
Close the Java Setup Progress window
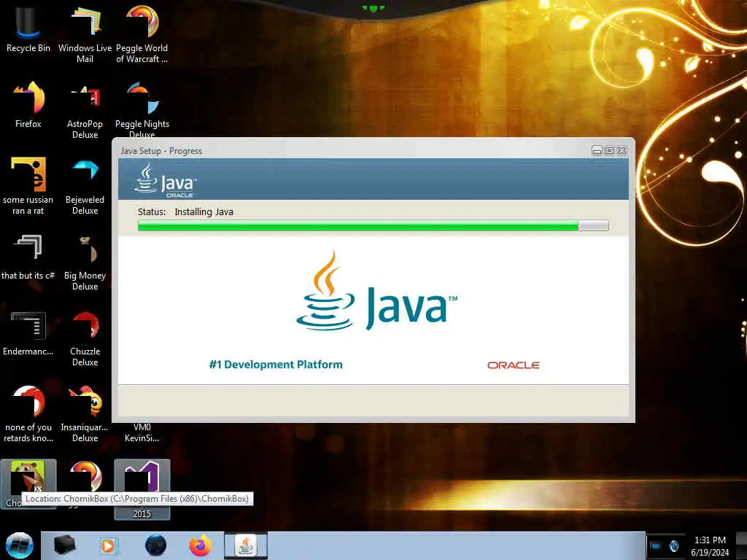pyautogui.click(x=622, y=150)
